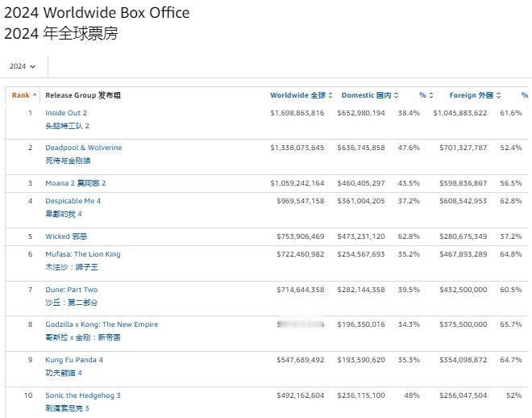This screenshot has width=532, height=418.
Task: Open the Moana 2 movie link
Action: point(75,183)
